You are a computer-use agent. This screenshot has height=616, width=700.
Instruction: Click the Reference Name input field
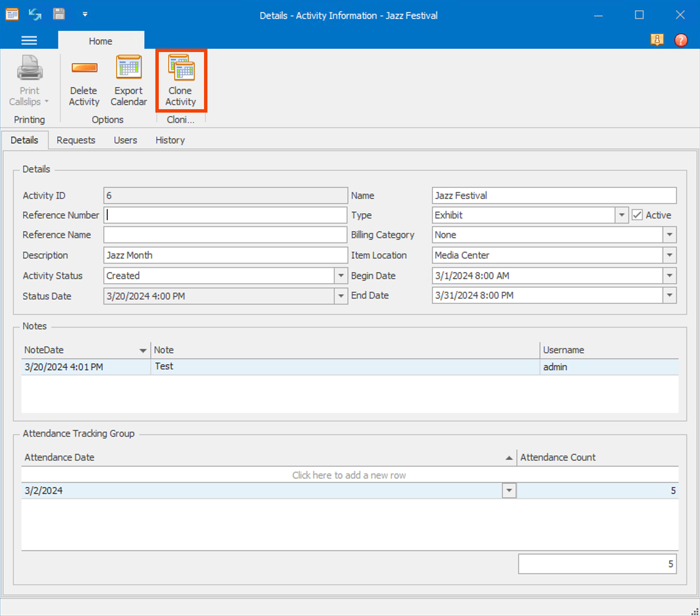coord(225,235)
